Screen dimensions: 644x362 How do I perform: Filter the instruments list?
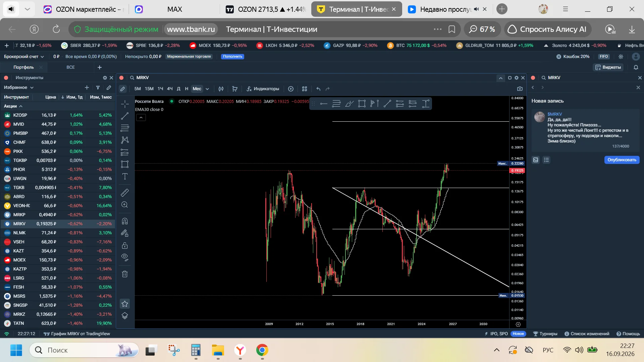click(x=98, y=87)
